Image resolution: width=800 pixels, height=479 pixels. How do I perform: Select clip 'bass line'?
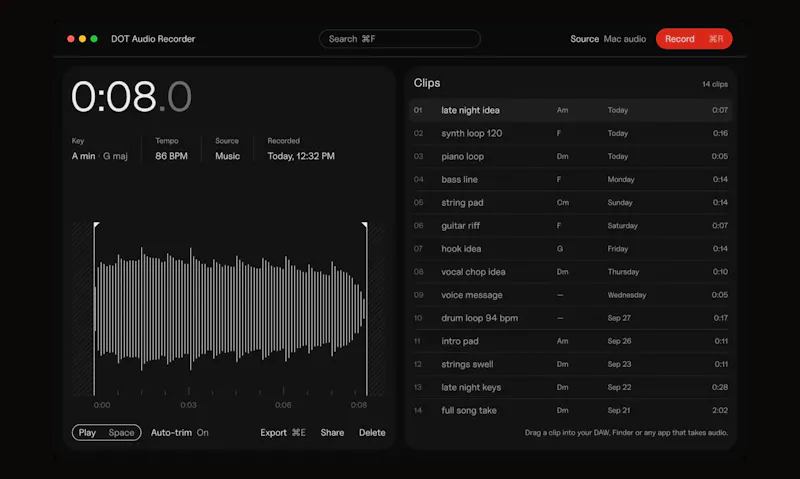pos(570,180)
